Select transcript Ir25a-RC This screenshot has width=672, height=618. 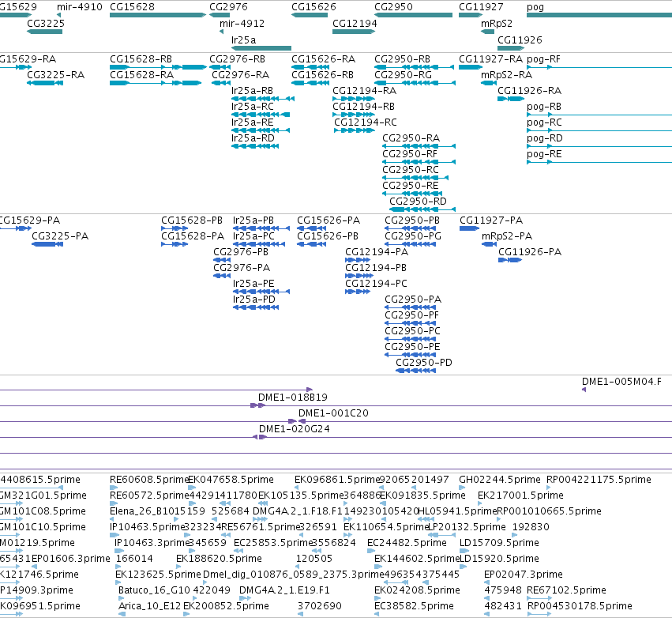[x=253, y=107]
